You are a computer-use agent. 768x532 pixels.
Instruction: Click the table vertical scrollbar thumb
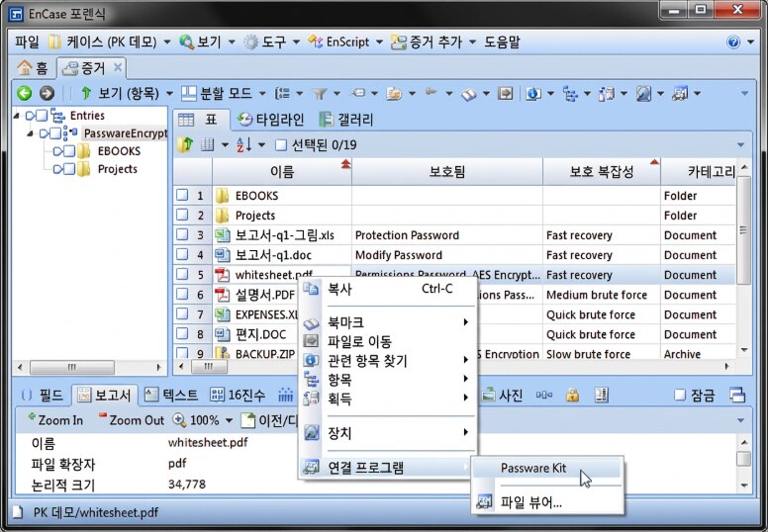(x=743, y=230)
